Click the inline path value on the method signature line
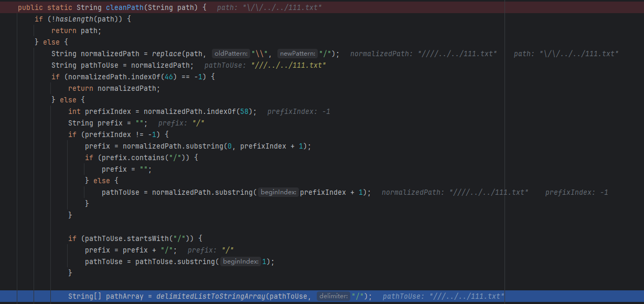Screen dimensions: 644x304 270,8
